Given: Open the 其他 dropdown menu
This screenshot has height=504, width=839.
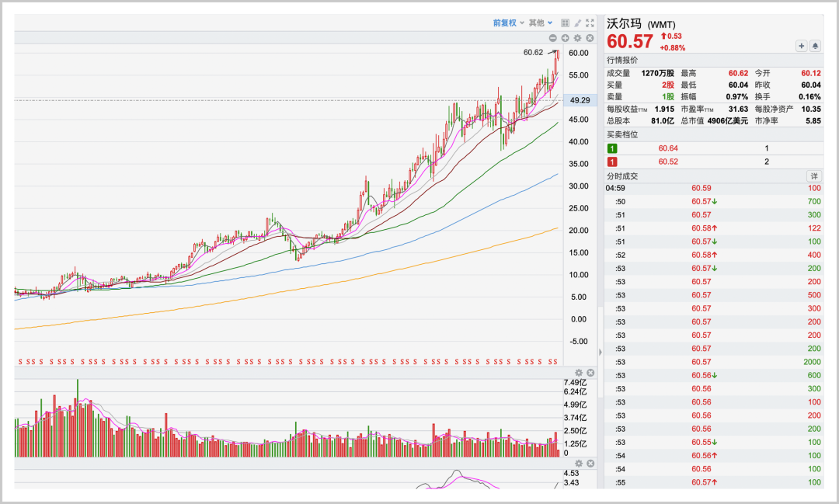Looking at the screenshot, I should click(x=541, y=23).
